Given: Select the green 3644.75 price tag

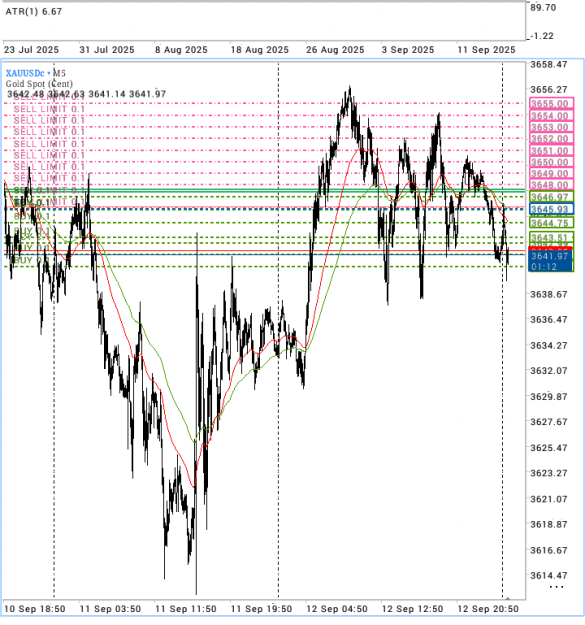Looking at the screenshot, I should coord(551,222).
